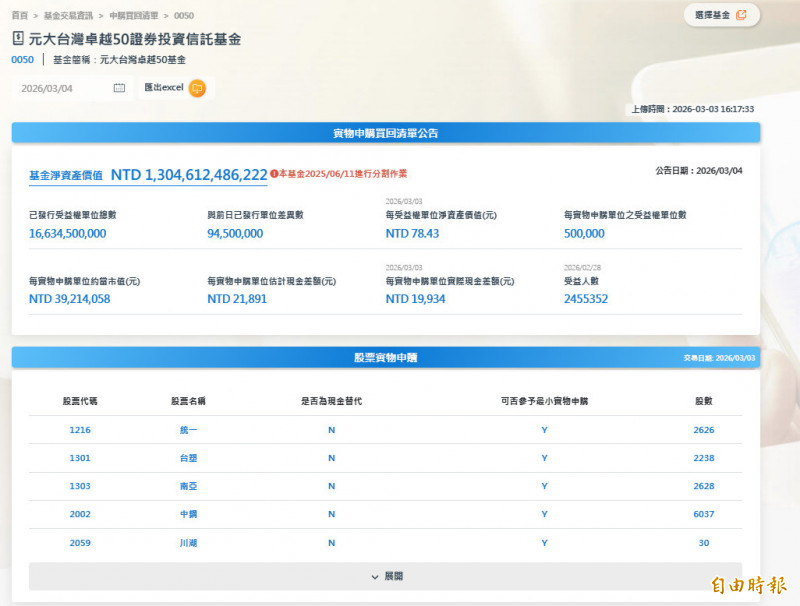Click the value NTD 39,214,058

pyautogui.click(x=69, y=299)
